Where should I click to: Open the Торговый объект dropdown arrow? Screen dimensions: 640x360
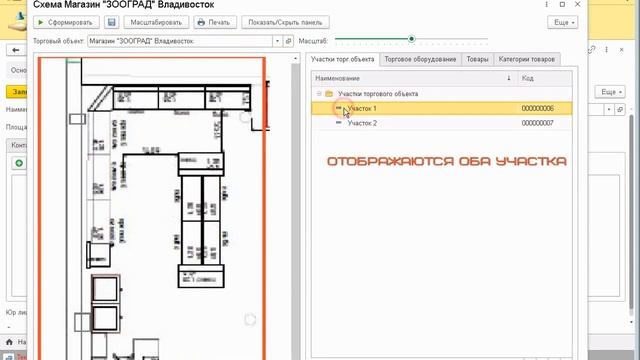coord(278,41)
